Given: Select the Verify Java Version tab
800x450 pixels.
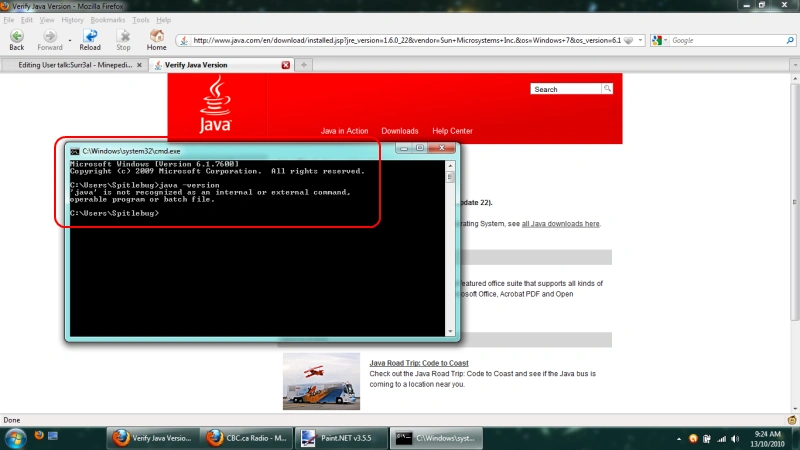Looking at the screenshot, I should pos(221,65).
